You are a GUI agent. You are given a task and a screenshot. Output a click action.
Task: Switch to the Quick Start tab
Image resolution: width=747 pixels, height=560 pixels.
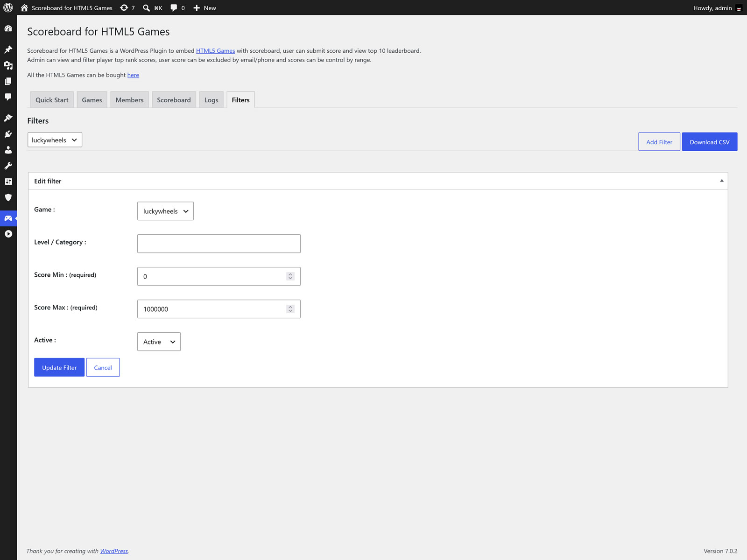(x=52, y=100)
